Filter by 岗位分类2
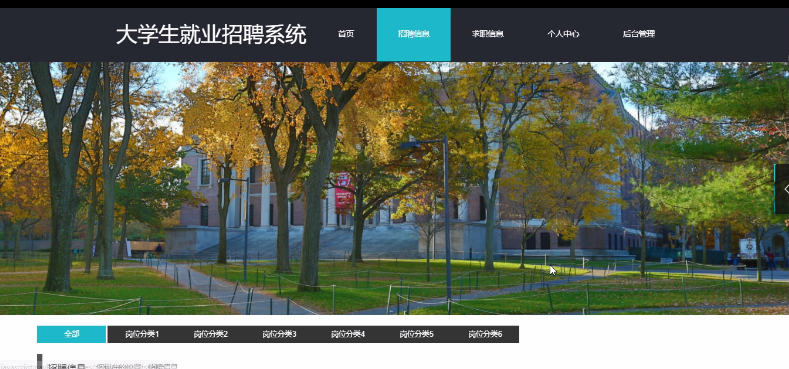Viewport: 789px width, 369px height. (210, 334)
